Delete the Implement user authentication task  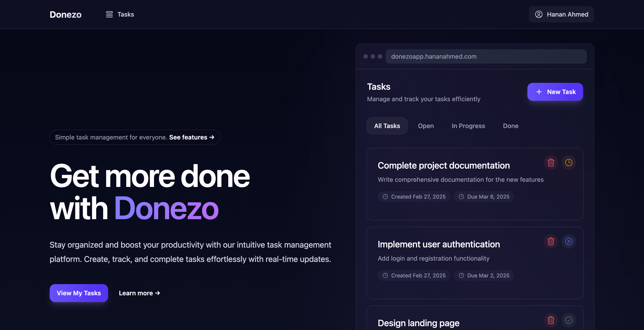point(551,242)
